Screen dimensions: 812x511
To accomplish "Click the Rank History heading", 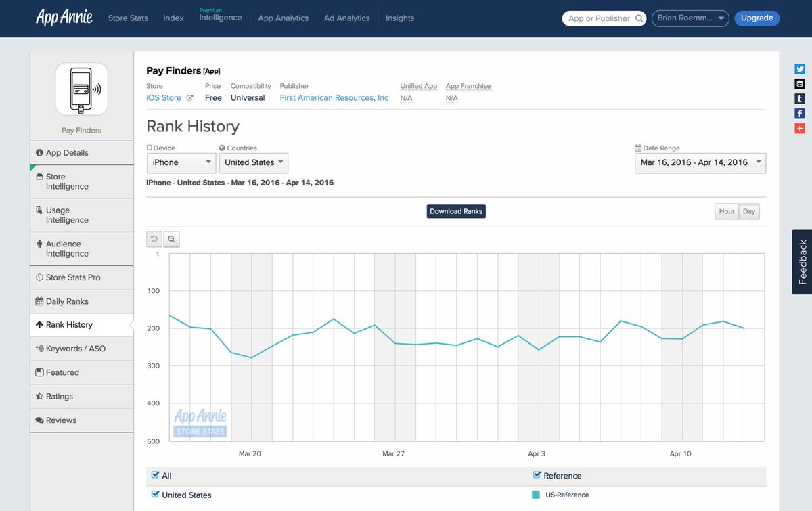I will [x=193, y=127].
